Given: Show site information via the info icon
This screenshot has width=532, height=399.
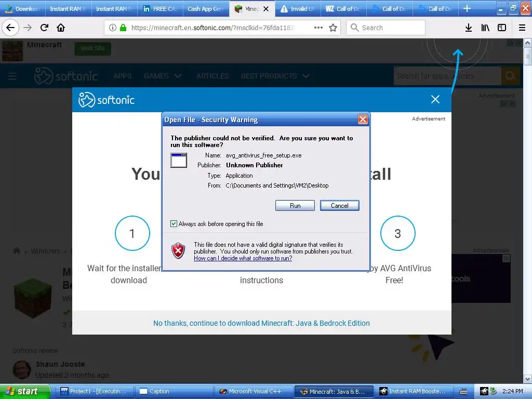Looking at the screenshot, I should [113, 28].
